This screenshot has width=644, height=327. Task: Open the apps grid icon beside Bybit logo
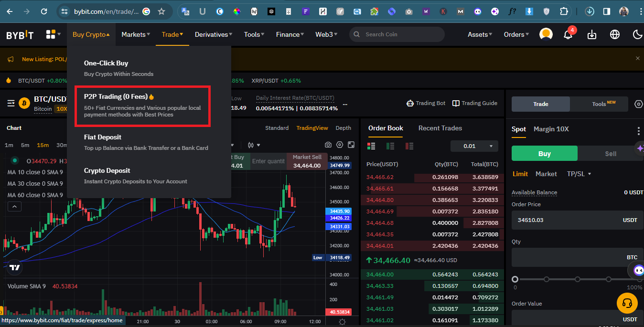[x=51, y=34]
